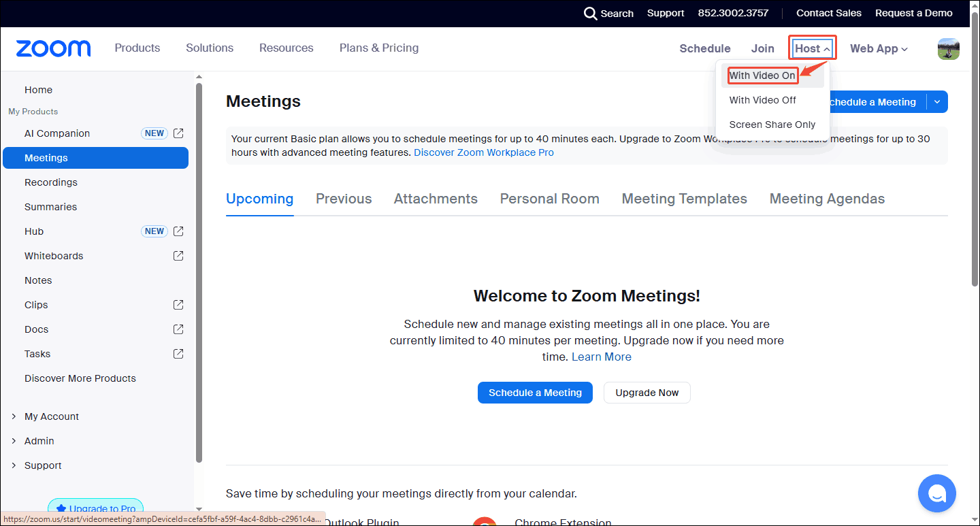Open Hub in a new window via its icon
980x526 pixels.
178,231
